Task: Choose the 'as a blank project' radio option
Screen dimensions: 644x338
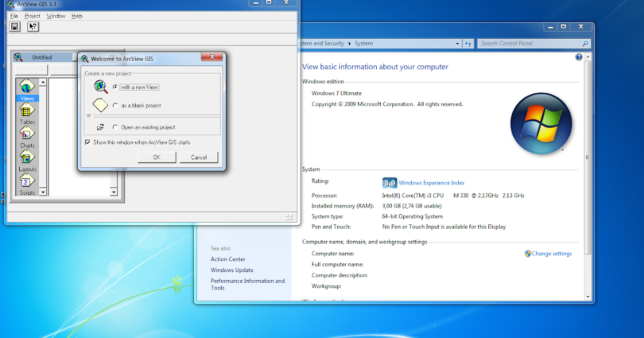Action: point(115,106)
